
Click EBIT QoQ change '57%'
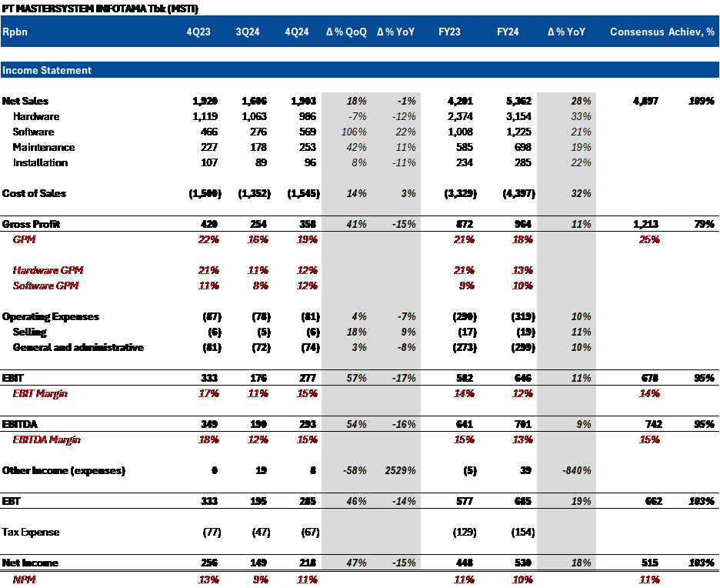[x=356, y=378]
